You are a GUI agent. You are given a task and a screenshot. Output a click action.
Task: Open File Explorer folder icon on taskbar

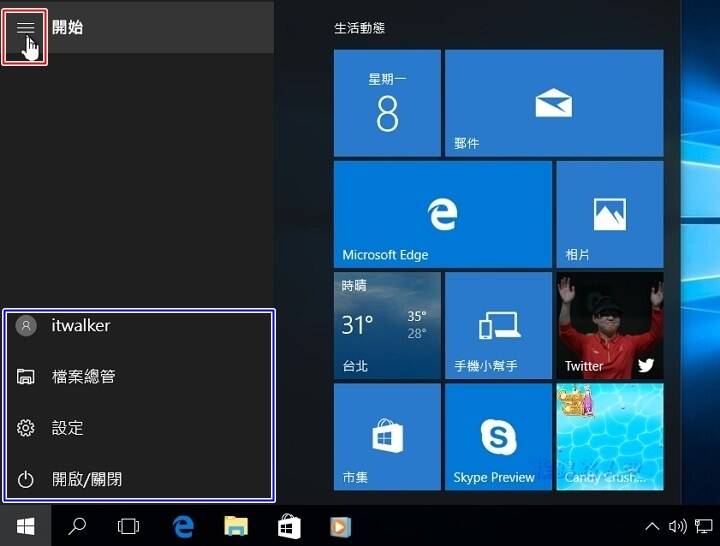pos(236,526)
